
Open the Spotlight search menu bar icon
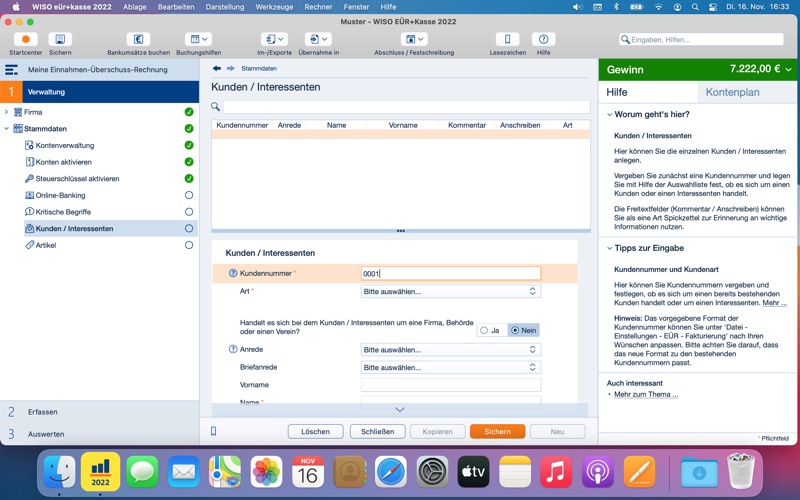click(x=695, y=7)
